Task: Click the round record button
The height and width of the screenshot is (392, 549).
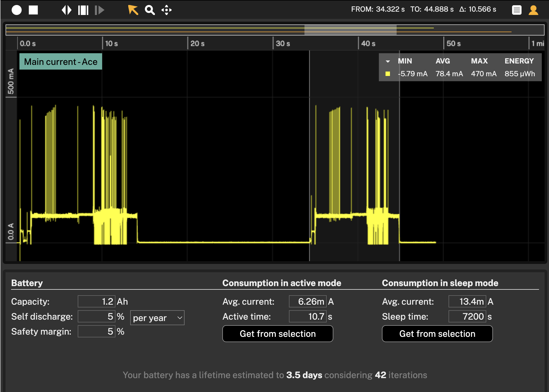Action: pos(17,10)
